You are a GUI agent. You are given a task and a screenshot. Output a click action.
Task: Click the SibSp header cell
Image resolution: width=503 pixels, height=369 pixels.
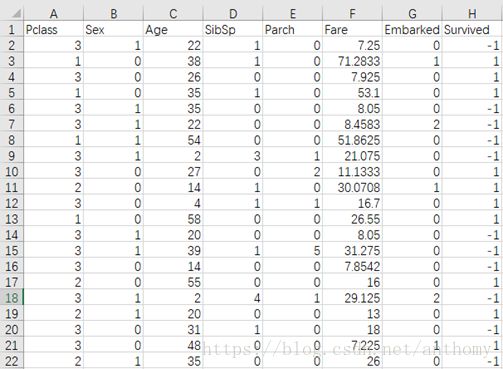coord(233,30)
